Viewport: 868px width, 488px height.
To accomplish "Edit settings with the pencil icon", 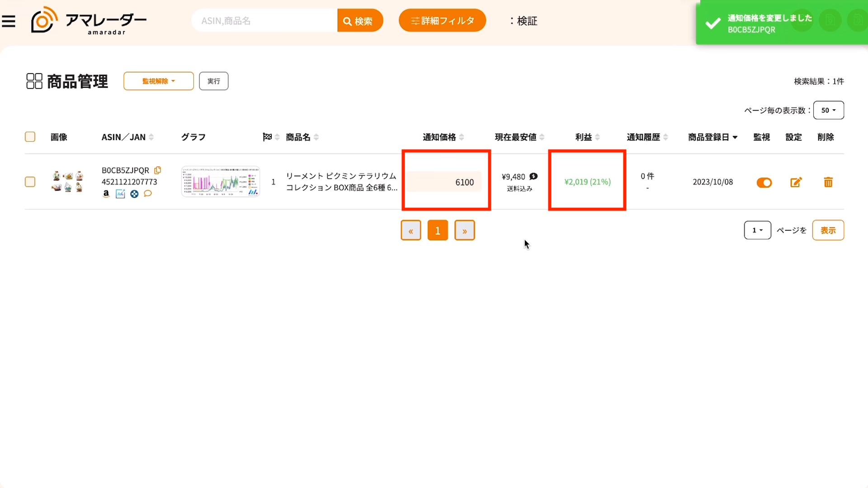I will point(796,182).
